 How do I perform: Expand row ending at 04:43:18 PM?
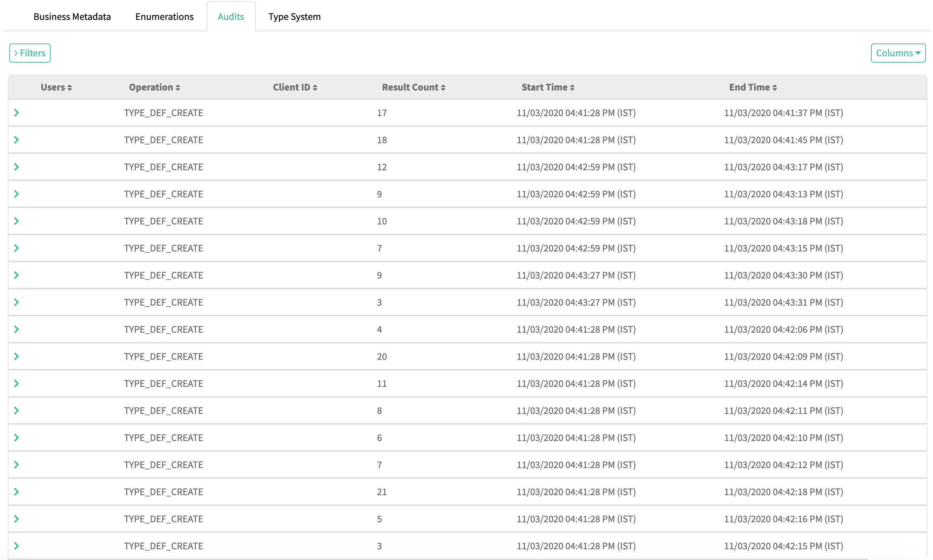[x=16, y=221]
